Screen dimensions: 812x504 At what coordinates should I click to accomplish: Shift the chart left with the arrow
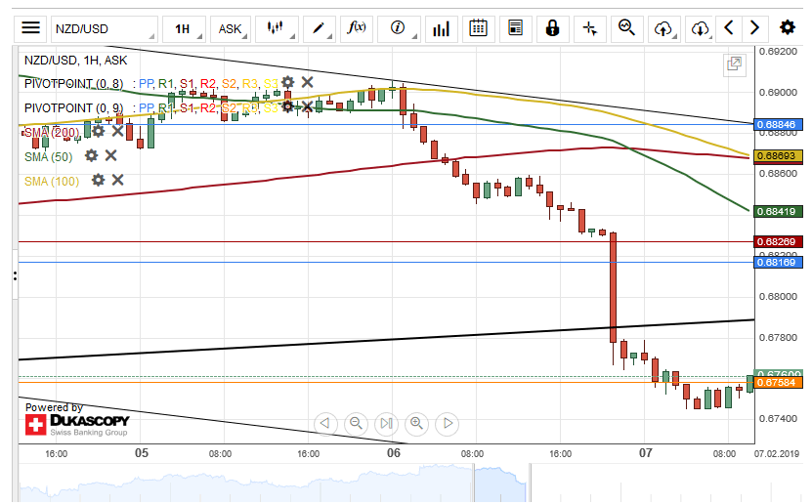click(x=729, y=28)
